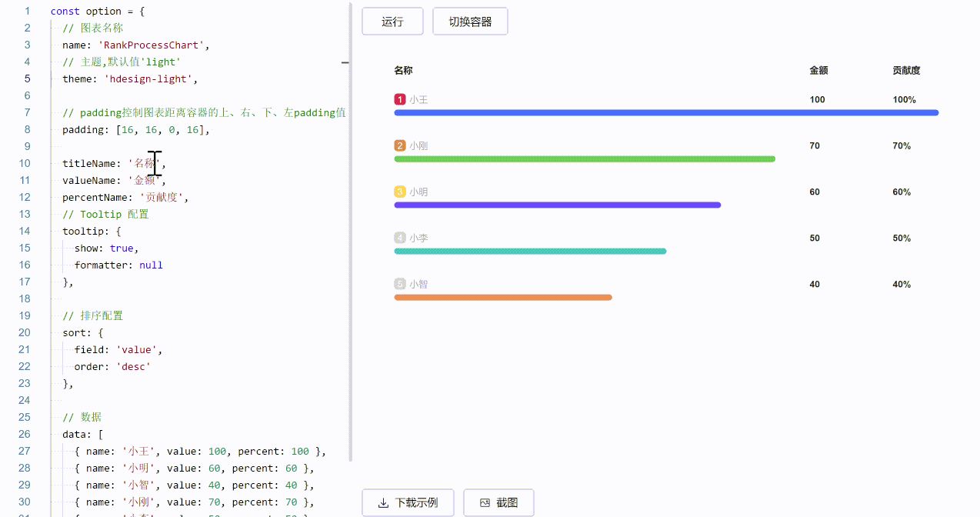The image size is (980, 517).
Task: Select the orange rank-2 badge beside 小刚
Action: (x=399, y=145)
